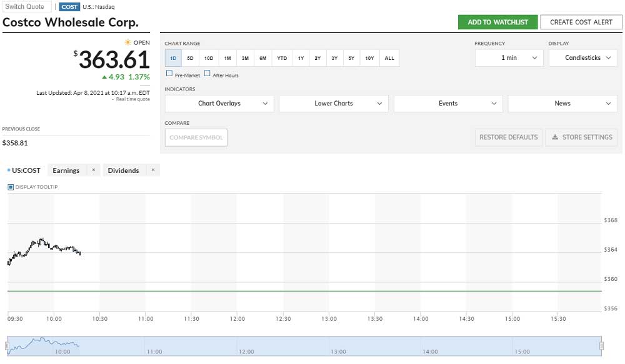Click the 4.93 price change value
Screen dimensions: 625x364
(x=116, y=77)
